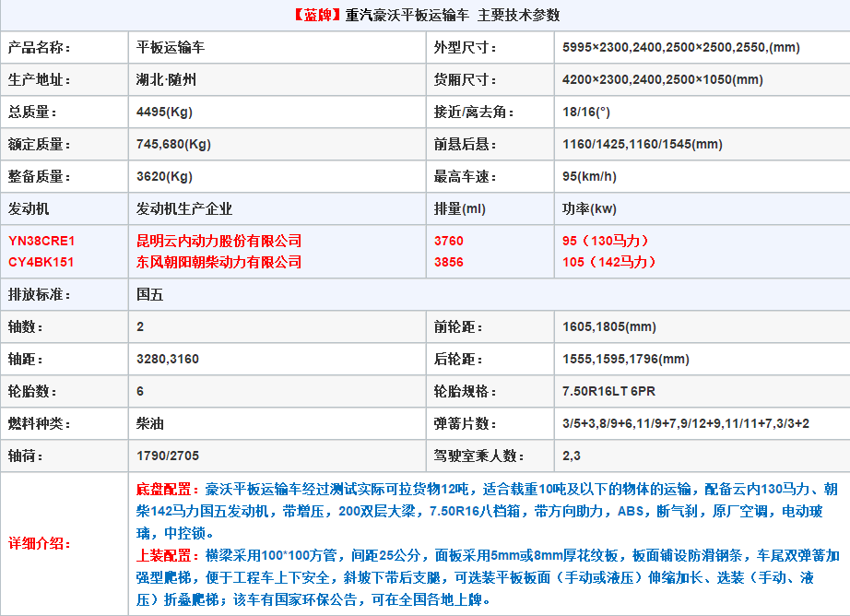Select power value '105（142马力）'
The image size is (850, 616).
coord(609,262)
